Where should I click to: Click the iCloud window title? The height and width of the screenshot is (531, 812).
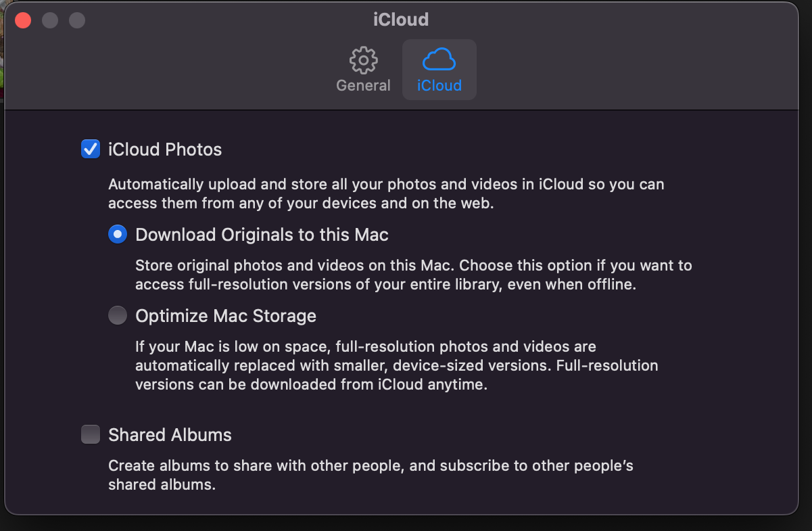[x=401, y=20]
